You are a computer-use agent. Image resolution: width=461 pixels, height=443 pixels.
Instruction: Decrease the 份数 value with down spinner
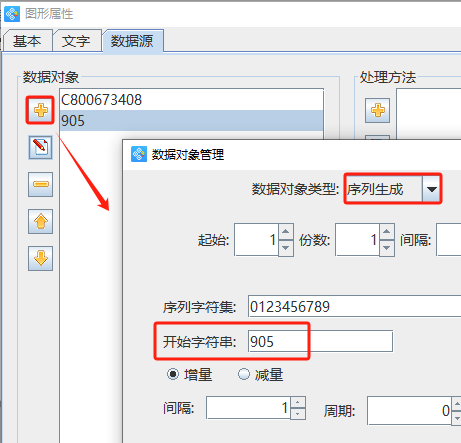pos(387,248)
